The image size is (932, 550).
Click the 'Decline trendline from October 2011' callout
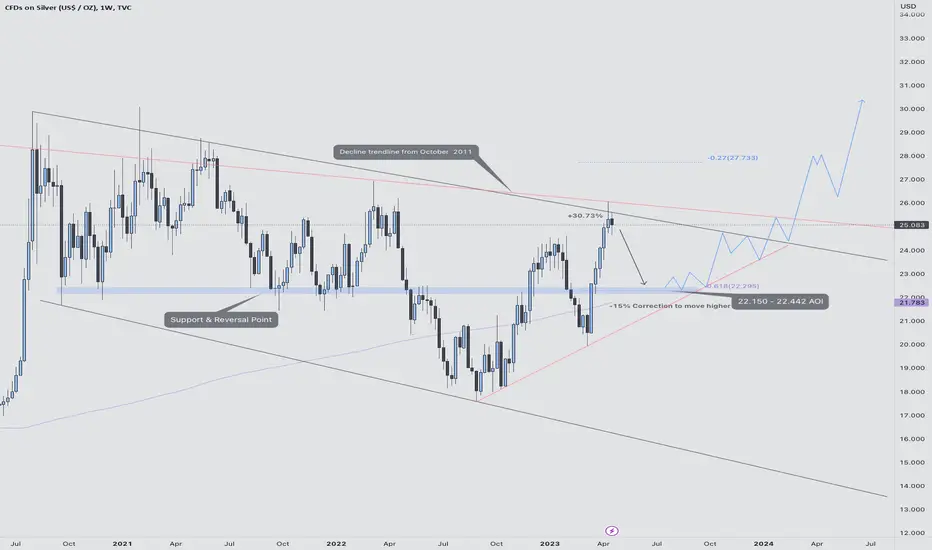405,152
